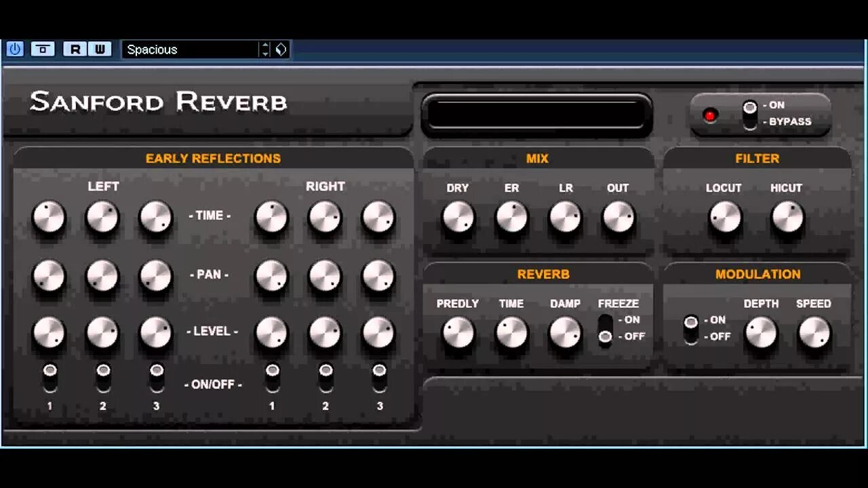Click the MODULATION section header
The width and height of the screenshot is (868, 488).
point(758,274)
